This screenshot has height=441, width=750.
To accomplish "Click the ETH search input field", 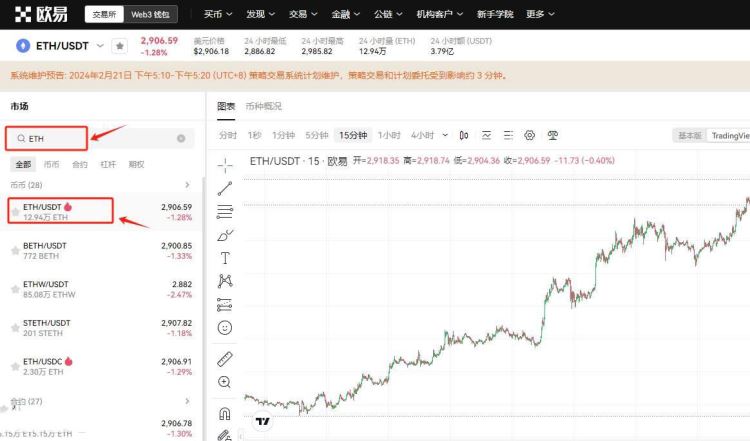I will [x=99, y=139].
